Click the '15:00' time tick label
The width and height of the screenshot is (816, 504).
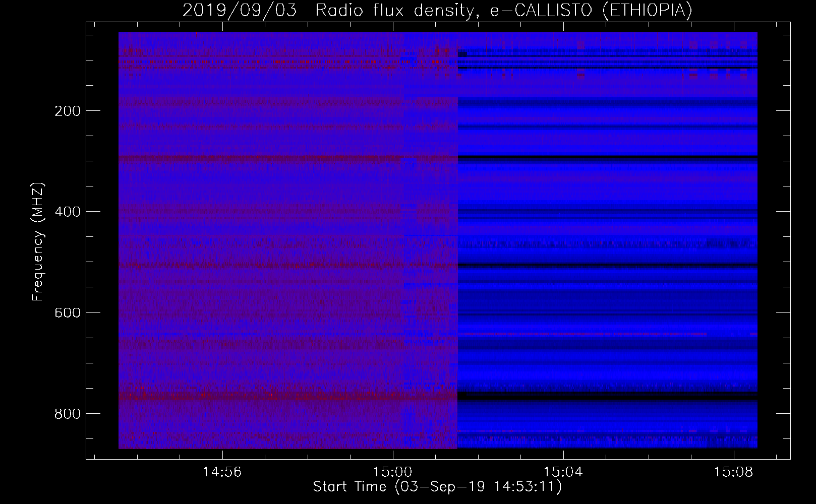pos(392,472)
